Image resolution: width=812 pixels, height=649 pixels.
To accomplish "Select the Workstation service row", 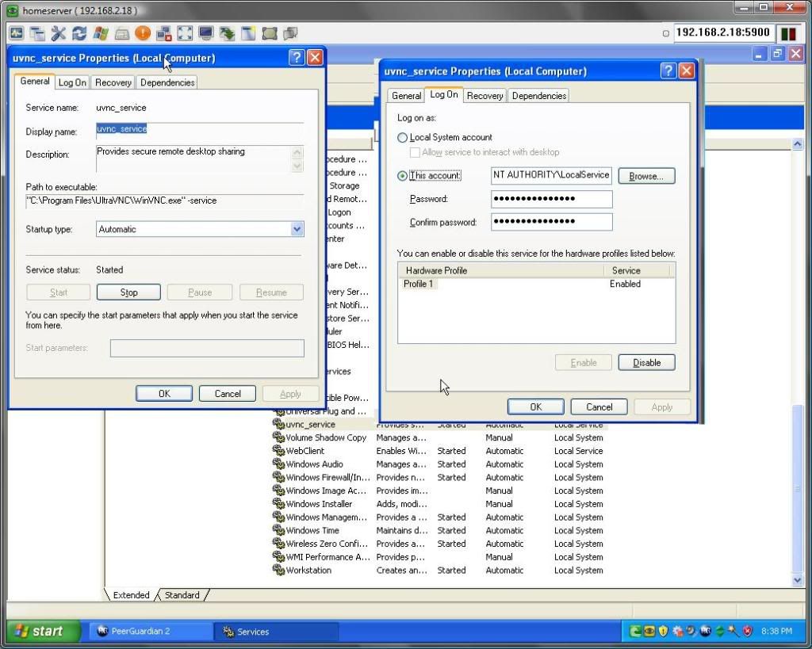I will [439, 571].
